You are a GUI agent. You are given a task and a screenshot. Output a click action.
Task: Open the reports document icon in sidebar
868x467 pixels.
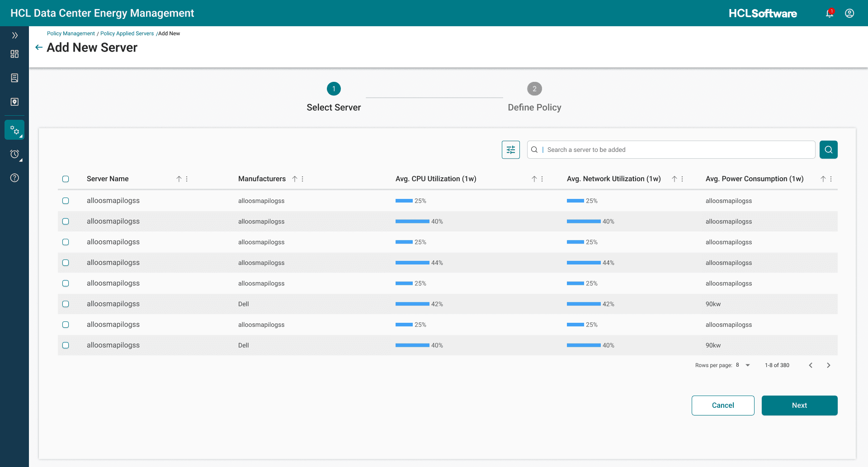tap(14, 78)
